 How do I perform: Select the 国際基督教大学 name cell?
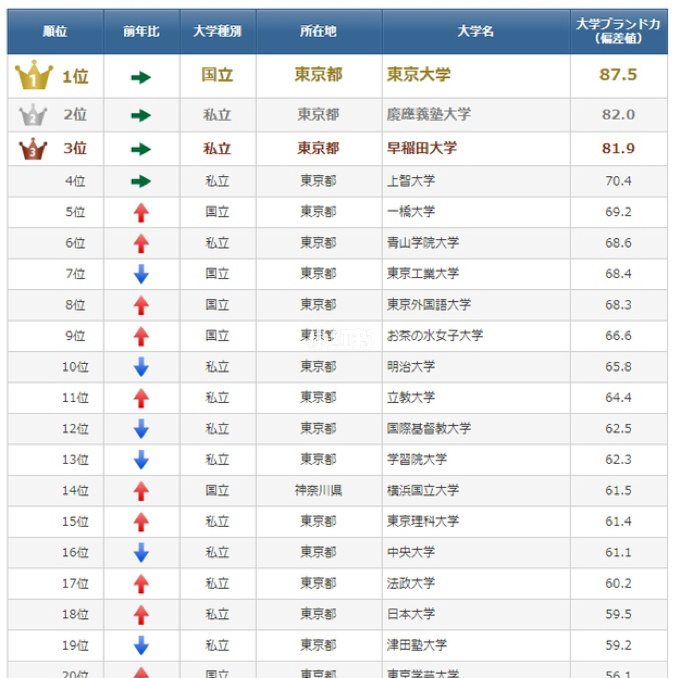coord(476,429)
